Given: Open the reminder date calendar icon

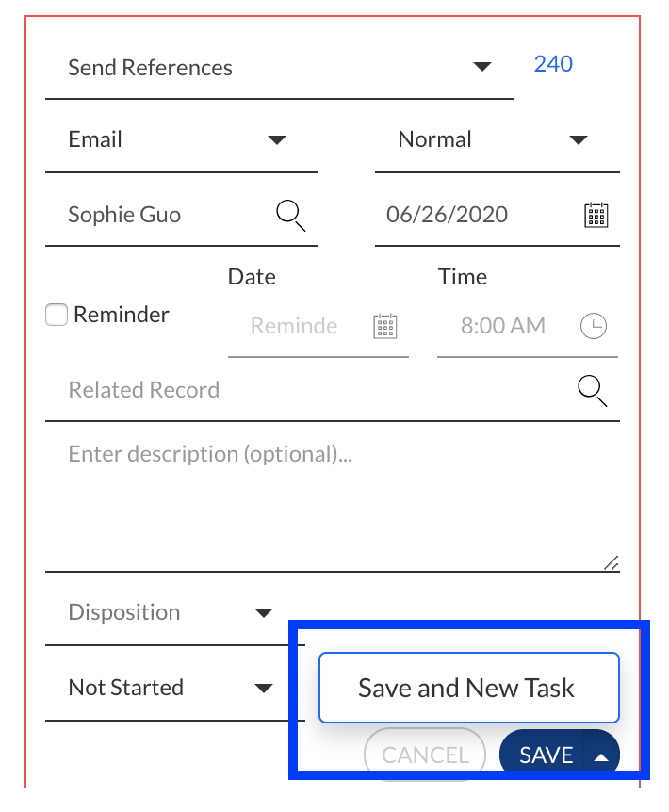Looking at the screenshot, I should pyautogui.click(x=385, y=327).
